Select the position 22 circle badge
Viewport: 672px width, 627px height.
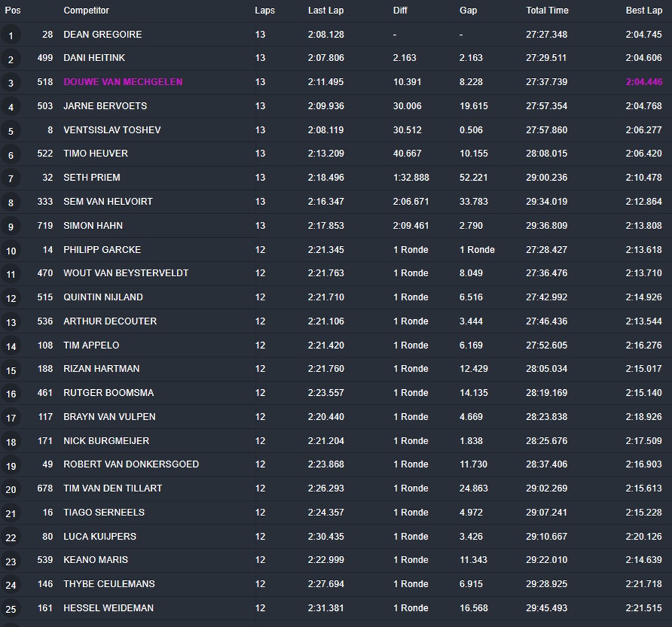pyautogui.click(x=11, y=538)
